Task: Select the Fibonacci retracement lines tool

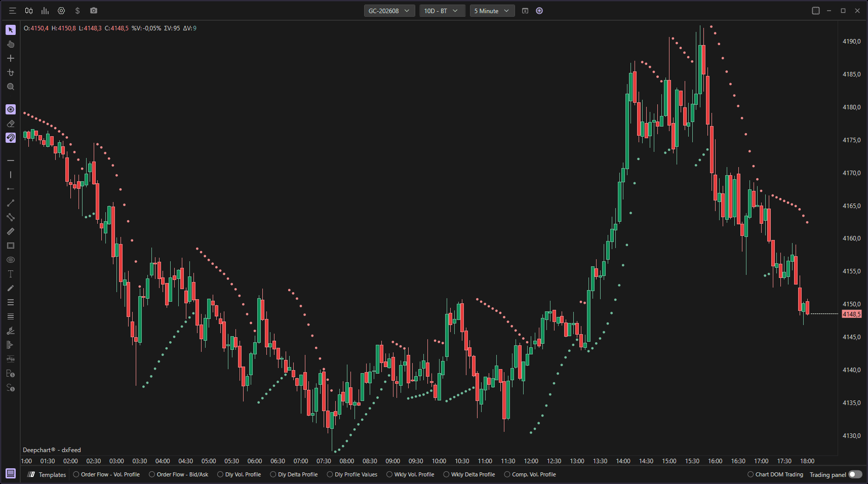Action: [x=11, y=302]
